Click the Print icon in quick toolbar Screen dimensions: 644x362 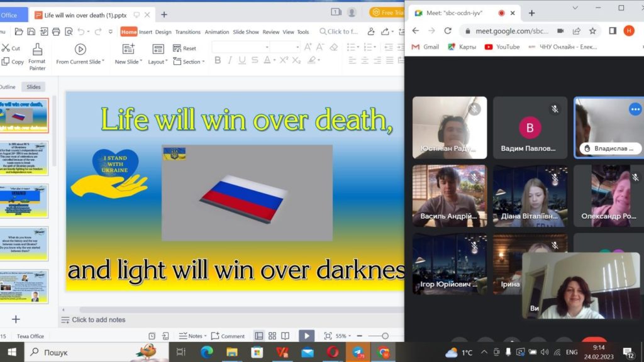[56, 31]
